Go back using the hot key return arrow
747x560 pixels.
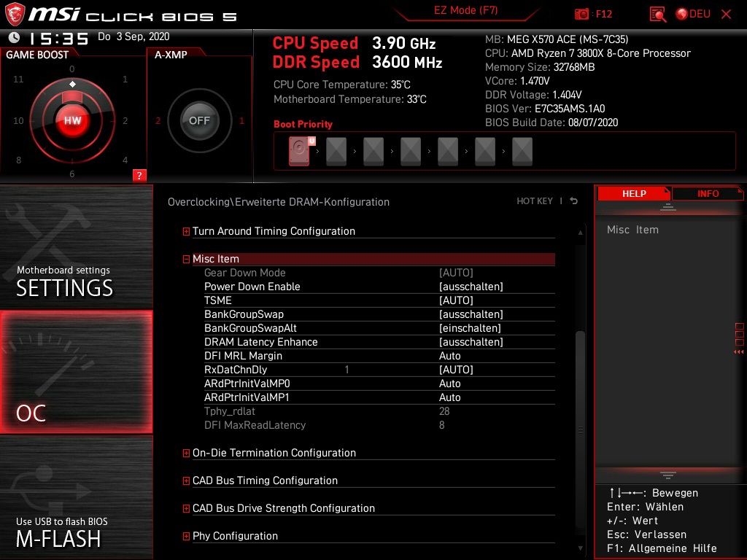pyautogui.click(x=574, y=201)
